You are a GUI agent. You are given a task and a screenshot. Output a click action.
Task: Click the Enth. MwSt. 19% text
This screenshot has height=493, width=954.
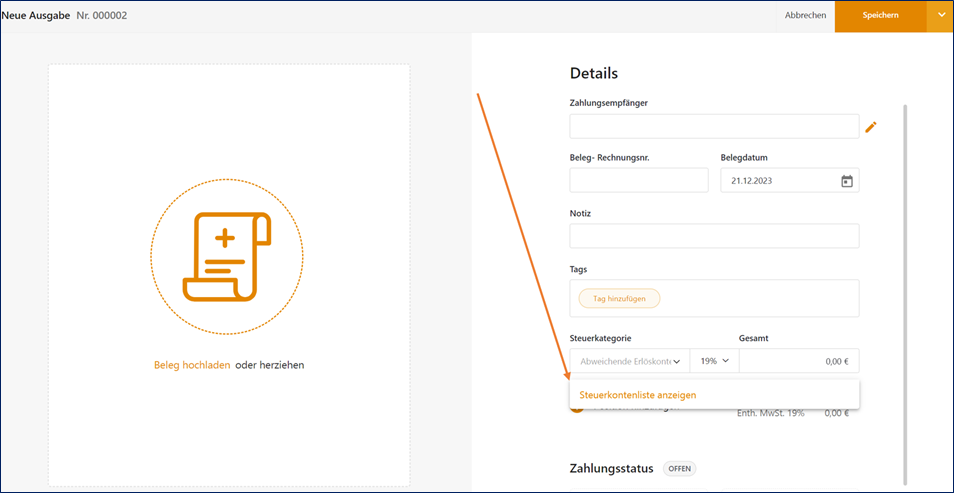770,413
